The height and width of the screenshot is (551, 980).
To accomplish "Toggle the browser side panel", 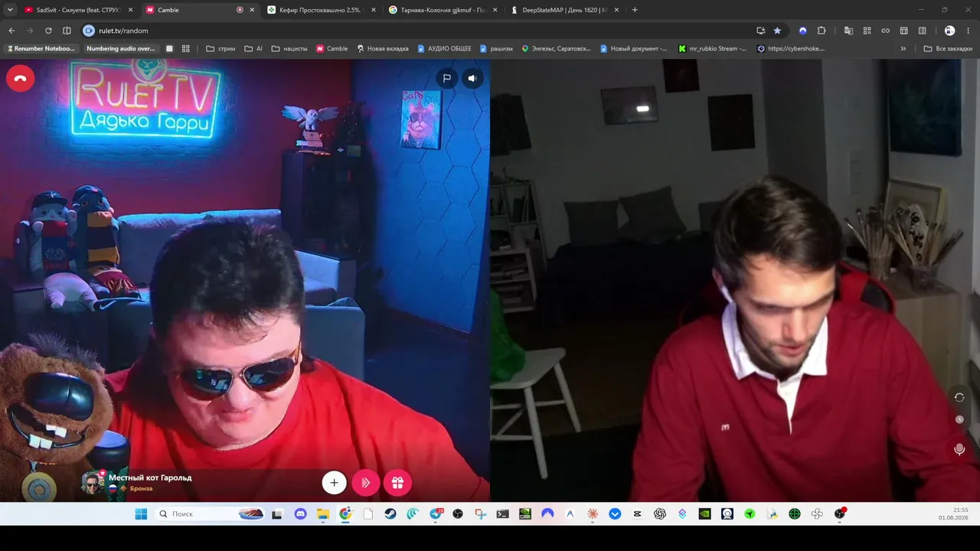I will tap(67, 31).
